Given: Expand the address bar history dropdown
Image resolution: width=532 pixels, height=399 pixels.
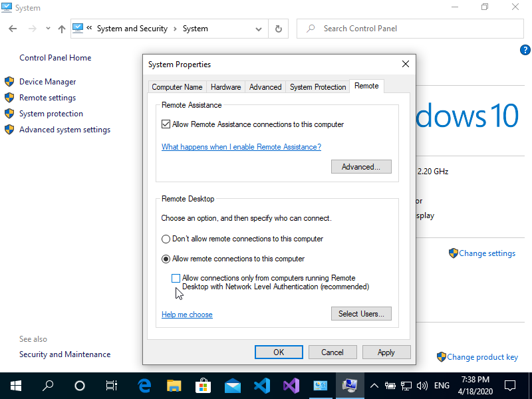Looking at the screenshot, I should [259, 29].
